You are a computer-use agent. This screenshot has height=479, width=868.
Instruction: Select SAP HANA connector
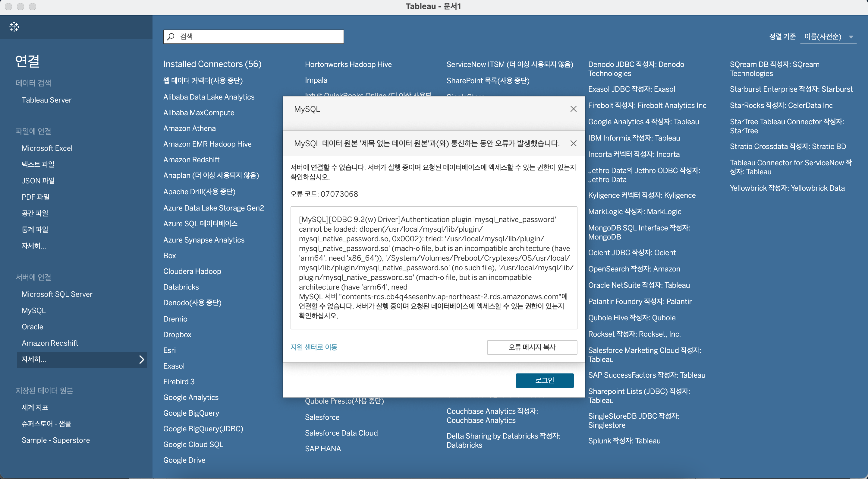click(x=323, y=449)
